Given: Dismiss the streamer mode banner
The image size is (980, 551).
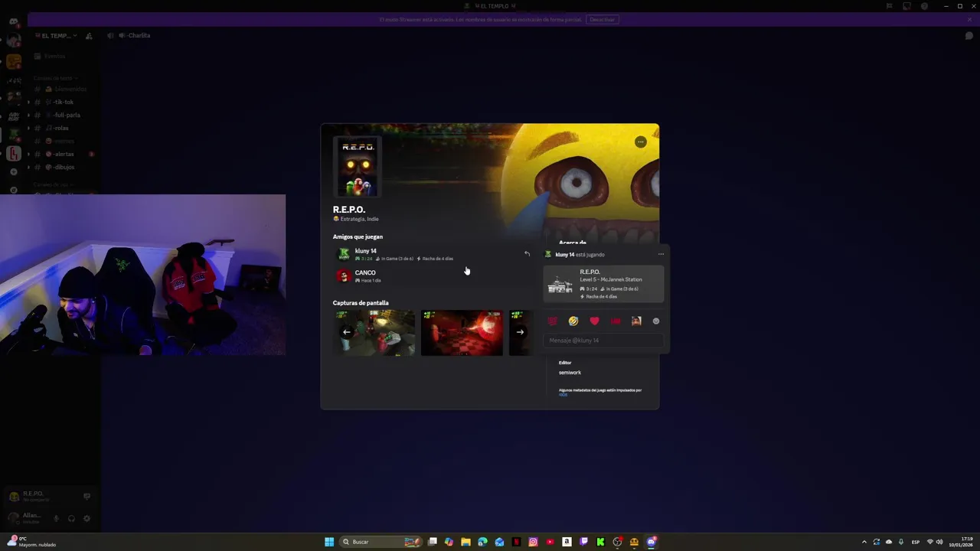Looking at the screenshot, I should [x=969, y=19].
